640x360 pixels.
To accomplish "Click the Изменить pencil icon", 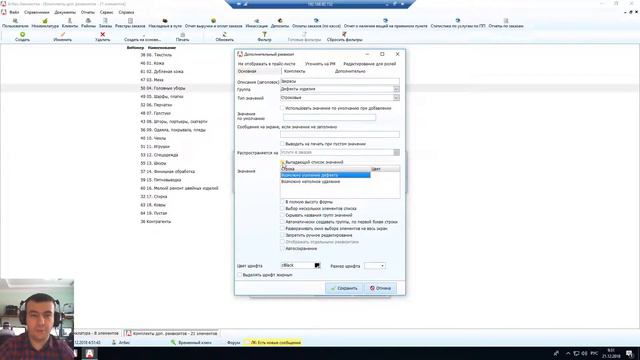I will pyautogui.click(x=62, y=35).
